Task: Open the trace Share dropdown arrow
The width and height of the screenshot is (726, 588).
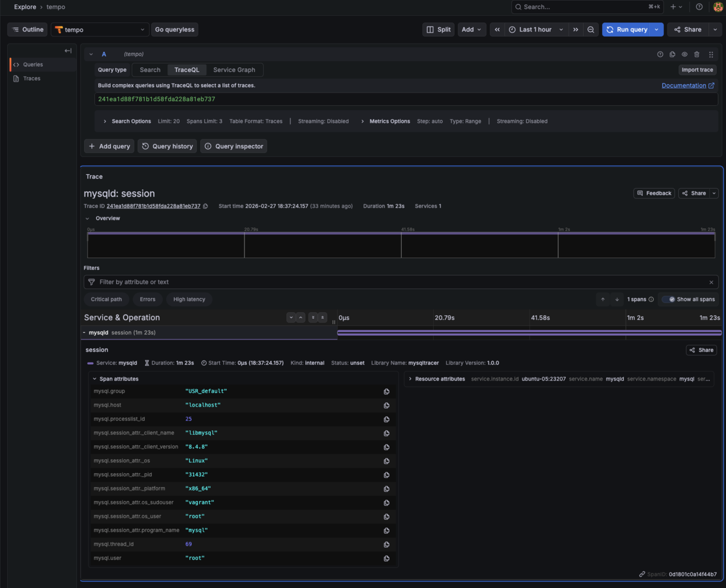Action: [714, 194]
